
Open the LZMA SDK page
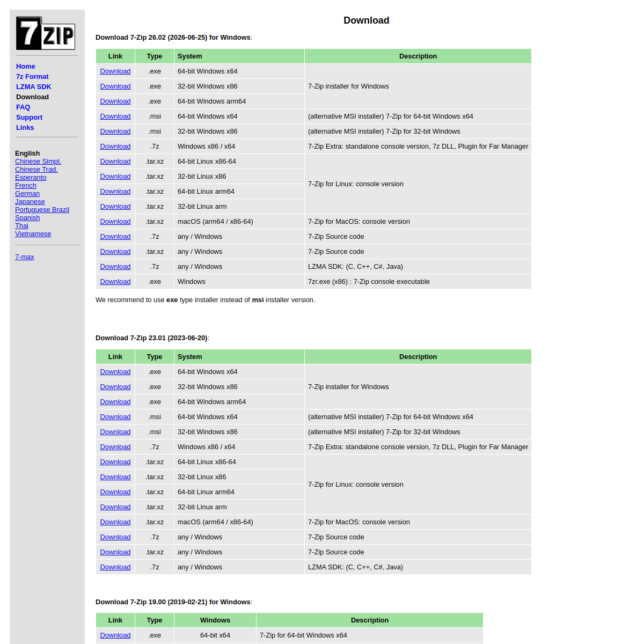34,87
